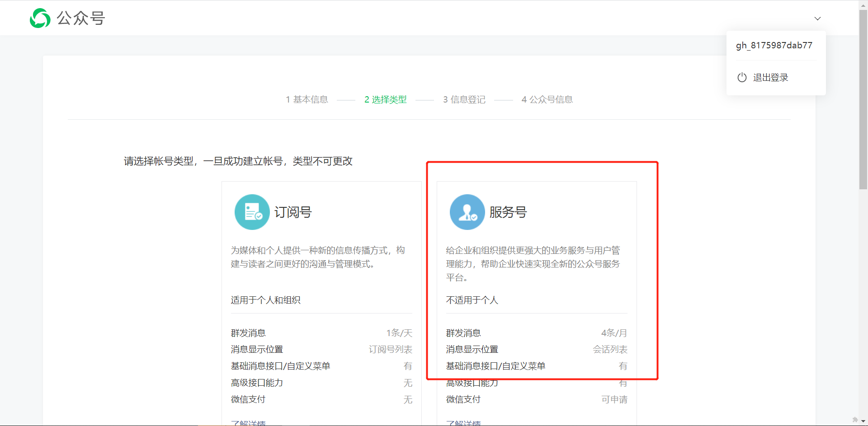868x426 pixels.
Task: Click the 订阅号 card title
Action: [293, 212]
